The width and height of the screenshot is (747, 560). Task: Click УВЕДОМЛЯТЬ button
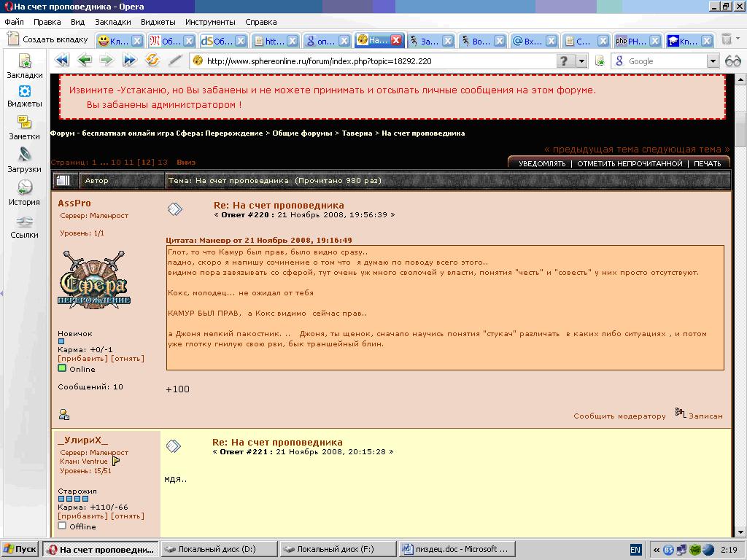coord(542,163)
